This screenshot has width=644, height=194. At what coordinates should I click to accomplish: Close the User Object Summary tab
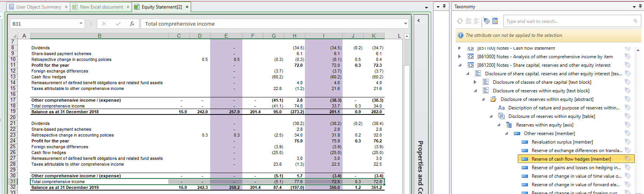[x=66, y=7]
